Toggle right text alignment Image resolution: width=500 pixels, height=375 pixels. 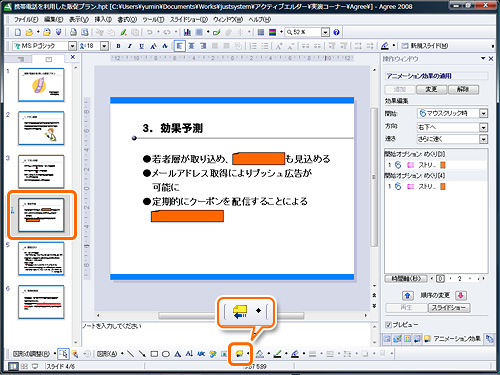click(203, 46)
